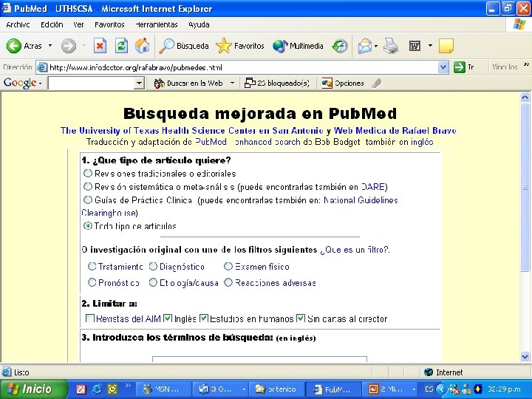
Task: Select the Reacciones adversas filter radio
Action: pyautogui.click(x=228, y=282)
